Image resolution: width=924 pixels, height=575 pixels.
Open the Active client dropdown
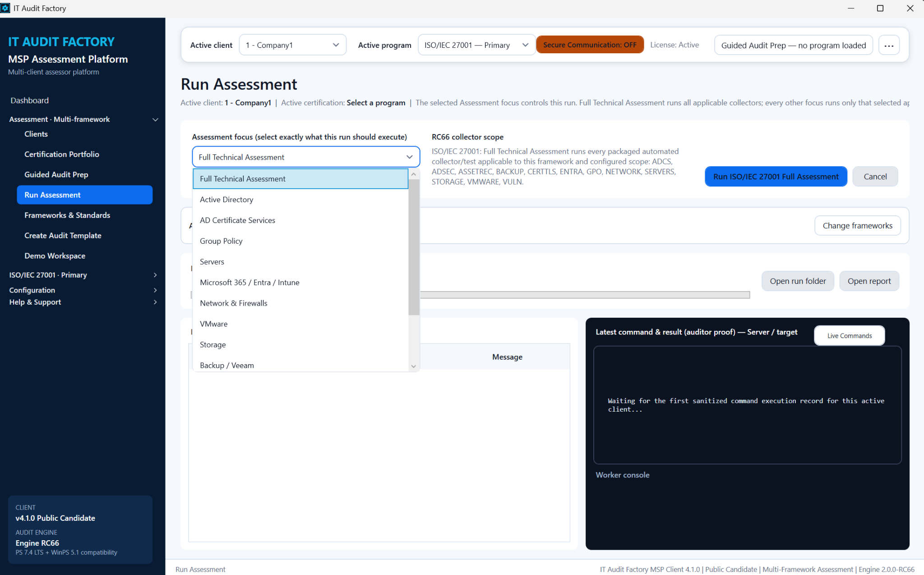pos(292,45)
